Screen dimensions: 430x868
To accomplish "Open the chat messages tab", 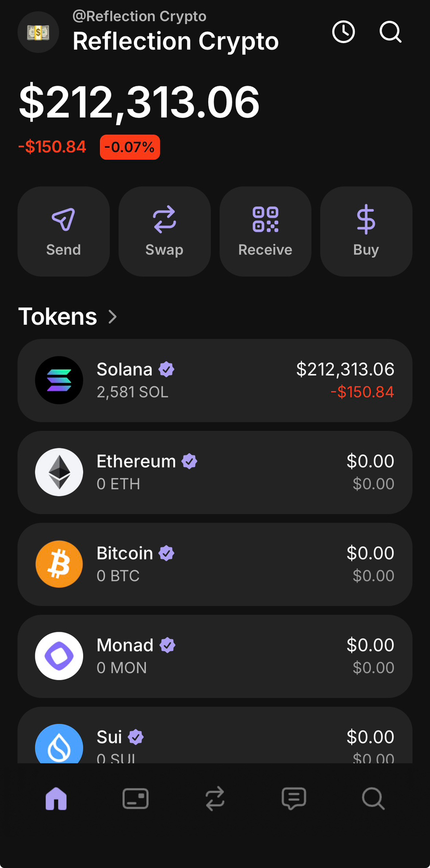I will 294,798.
